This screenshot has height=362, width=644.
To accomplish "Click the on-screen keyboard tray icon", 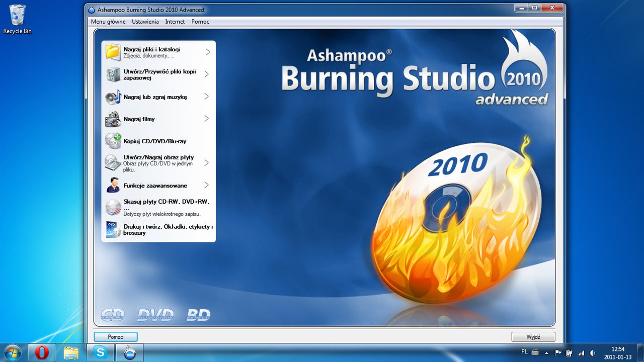I will tap(535, 352).
